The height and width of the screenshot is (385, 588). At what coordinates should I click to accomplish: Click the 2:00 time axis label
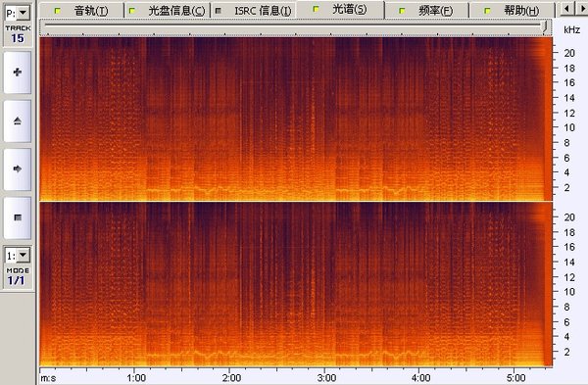[231, 377]
